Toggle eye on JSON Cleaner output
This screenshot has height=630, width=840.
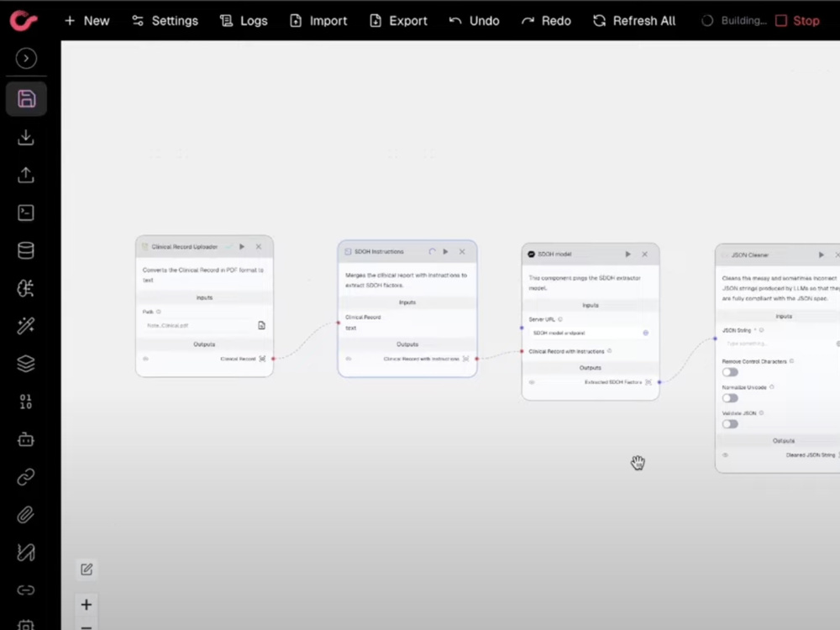(x=726, y=455)
